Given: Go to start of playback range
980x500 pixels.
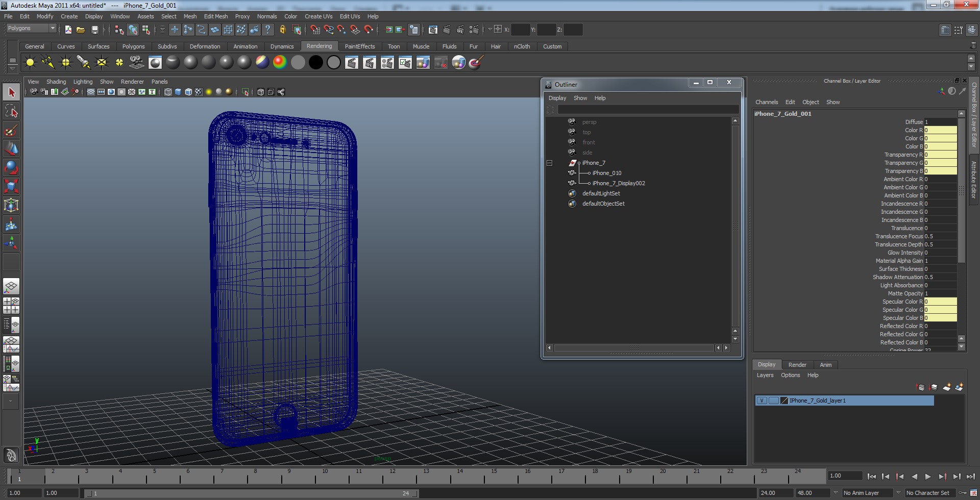Looking at the screenshot, I should click(872, 477).
